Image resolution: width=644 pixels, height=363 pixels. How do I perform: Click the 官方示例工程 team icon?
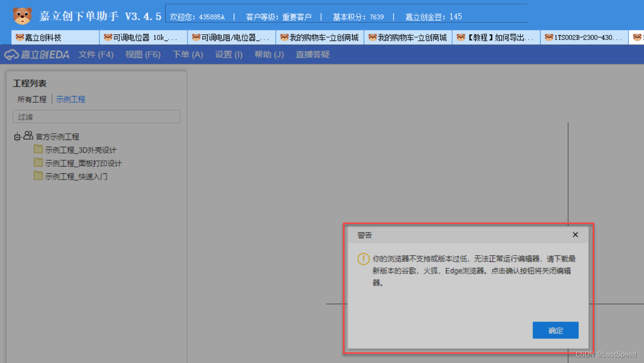29,136
